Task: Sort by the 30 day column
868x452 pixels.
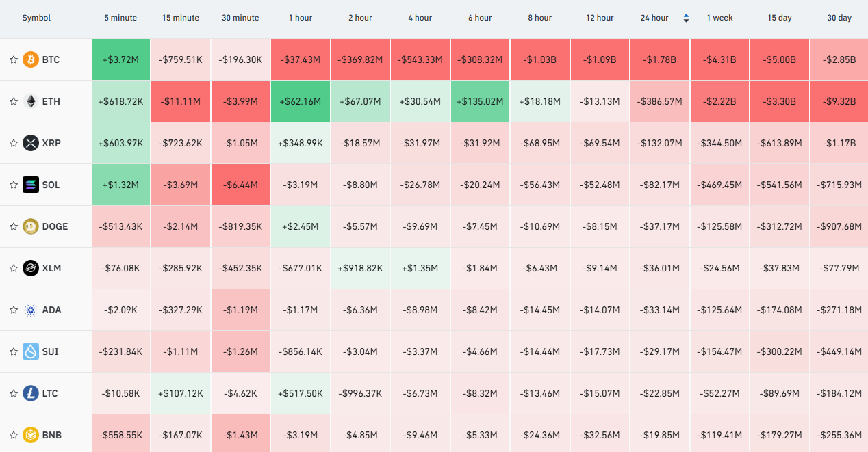Action: click(839, 18)
